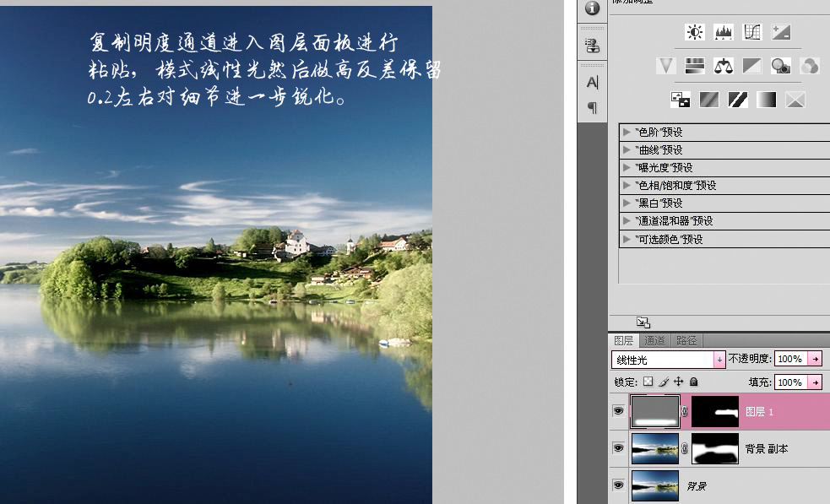This screenshot has height=504, width=830.
Task: Click the 背景 layer name
Action: 697,485
